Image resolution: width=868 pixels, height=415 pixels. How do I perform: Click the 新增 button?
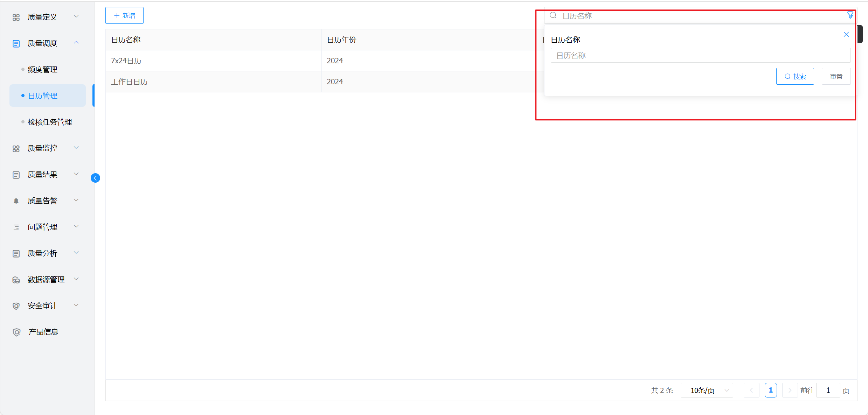pos(124,16)
